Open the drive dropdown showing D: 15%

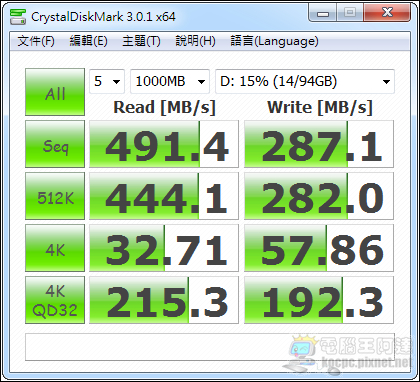[305, 81]
